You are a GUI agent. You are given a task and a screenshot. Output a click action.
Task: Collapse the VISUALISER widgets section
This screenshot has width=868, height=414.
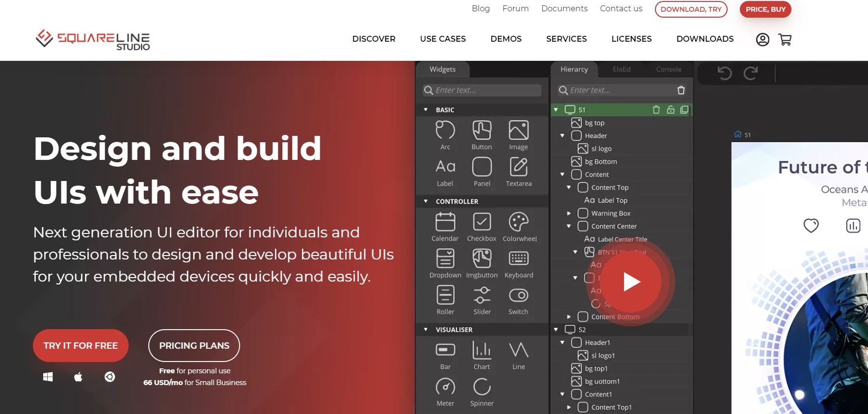(x=426, y=330)
